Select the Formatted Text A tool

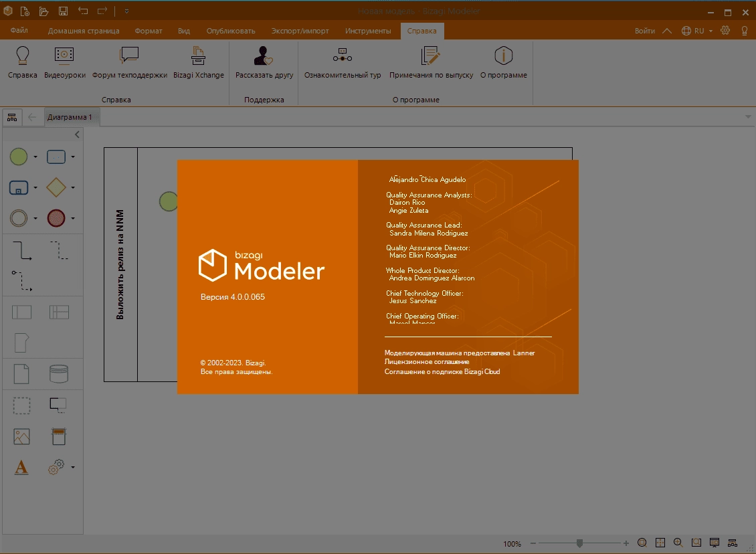point(21,467)
